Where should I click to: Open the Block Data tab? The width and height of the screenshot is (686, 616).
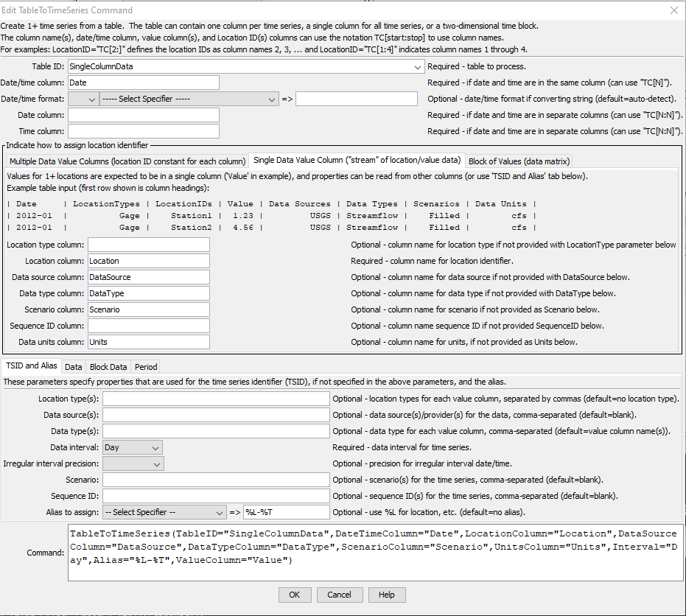point(108,367)
